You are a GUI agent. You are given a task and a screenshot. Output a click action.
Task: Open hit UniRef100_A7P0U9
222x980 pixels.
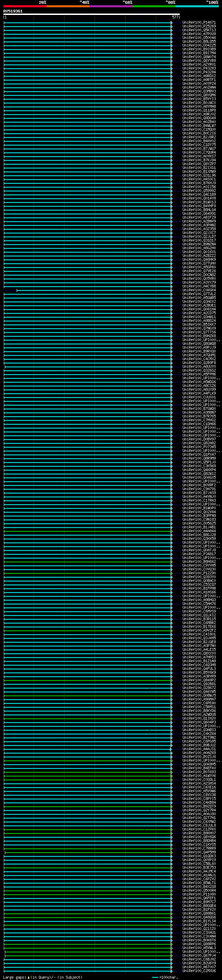pyautogui.click(x=199, y=34)
